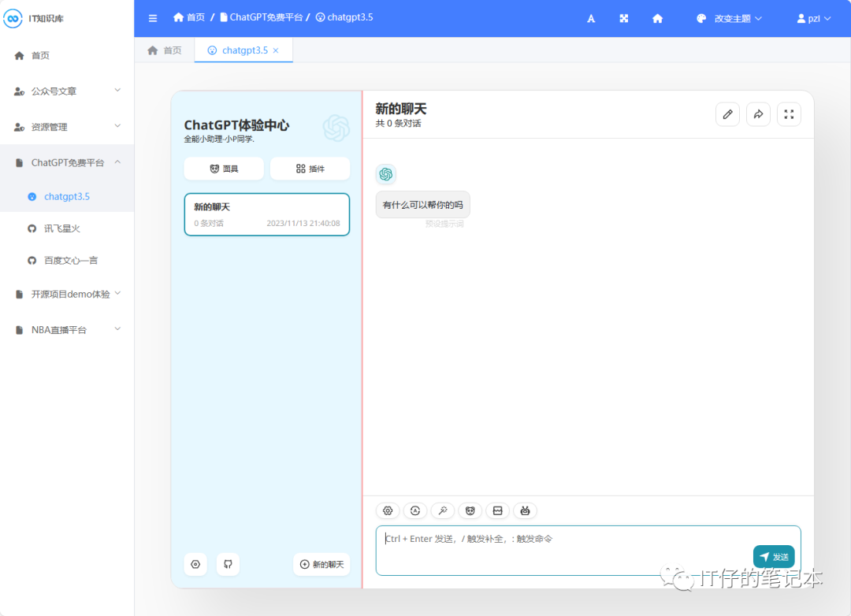Open chat settings gear above the input
This screenshot has height=616, width=851.
(388, 510)
